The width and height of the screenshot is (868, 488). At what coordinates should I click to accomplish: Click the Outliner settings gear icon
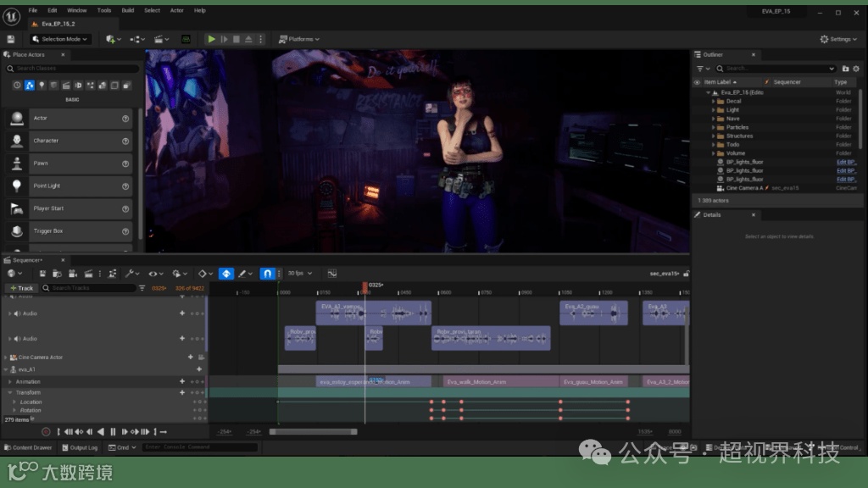pyautogui.click(x=854, y=69)
